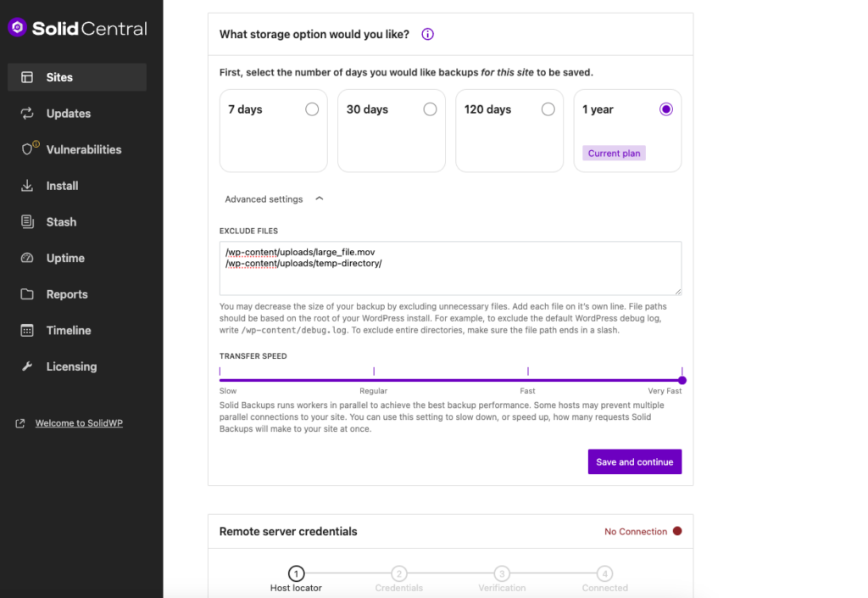Screen dimensions: 868x598
Task: Choose the 30 days radio option
Action: (430, 109)
